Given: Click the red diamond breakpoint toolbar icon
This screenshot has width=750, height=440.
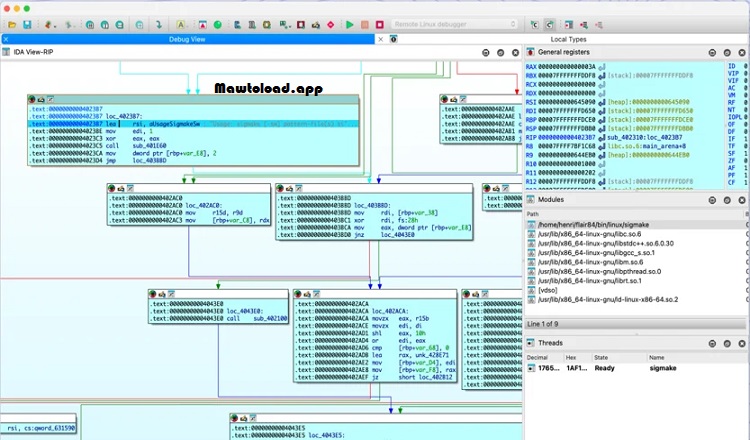Looking at the screenshot, I should pyautogui.click(x=331, y=24).
